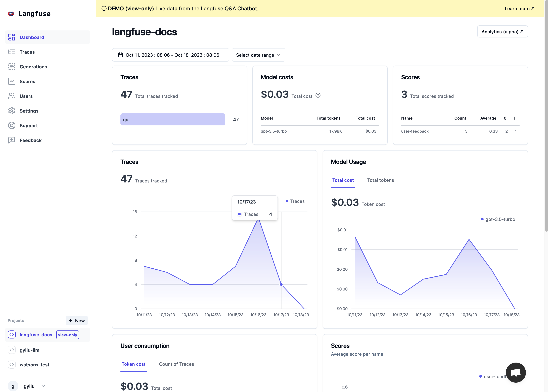Click the Generations sidebar icon
The height and width of the screenshot is (392, 548).
click(12, 67)
